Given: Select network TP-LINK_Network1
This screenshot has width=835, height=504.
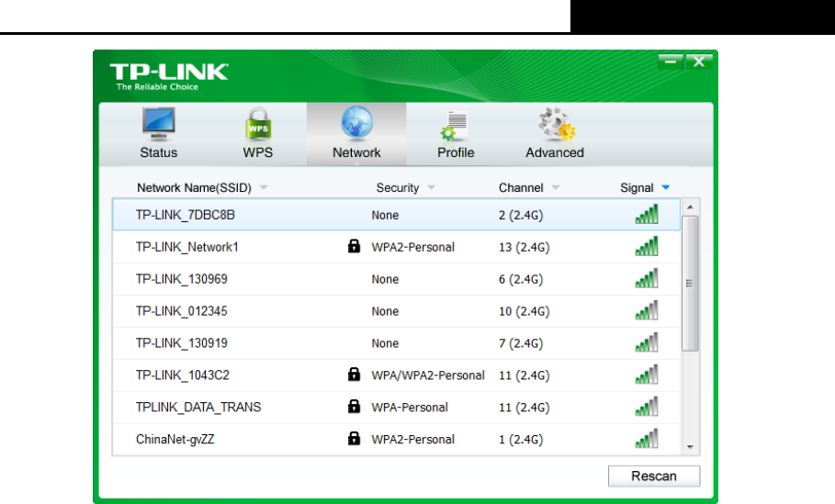Looking at the screenshot, I should click(396, 247).
